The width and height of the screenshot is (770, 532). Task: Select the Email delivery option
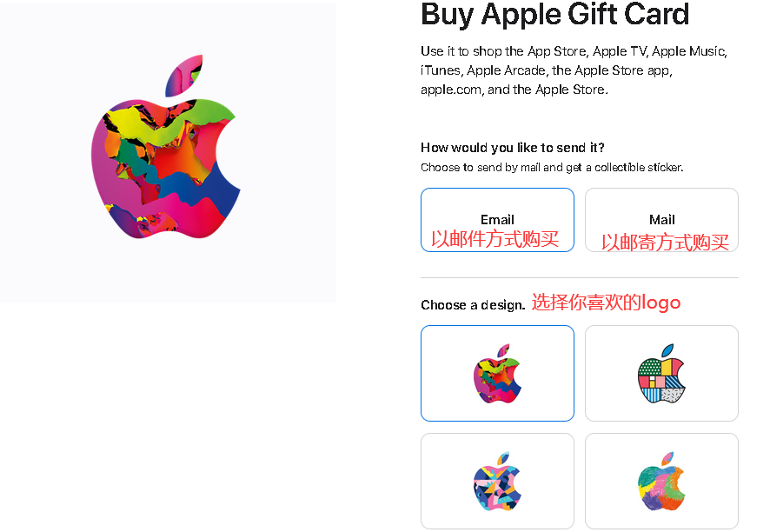pos(497,220)
